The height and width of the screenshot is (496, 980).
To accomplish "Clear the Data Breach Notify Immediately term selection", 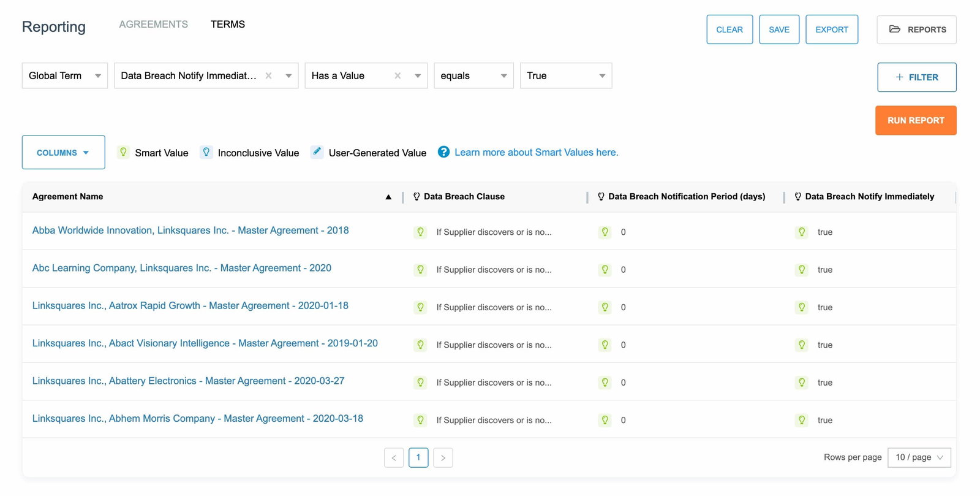I will coord(268,76).
